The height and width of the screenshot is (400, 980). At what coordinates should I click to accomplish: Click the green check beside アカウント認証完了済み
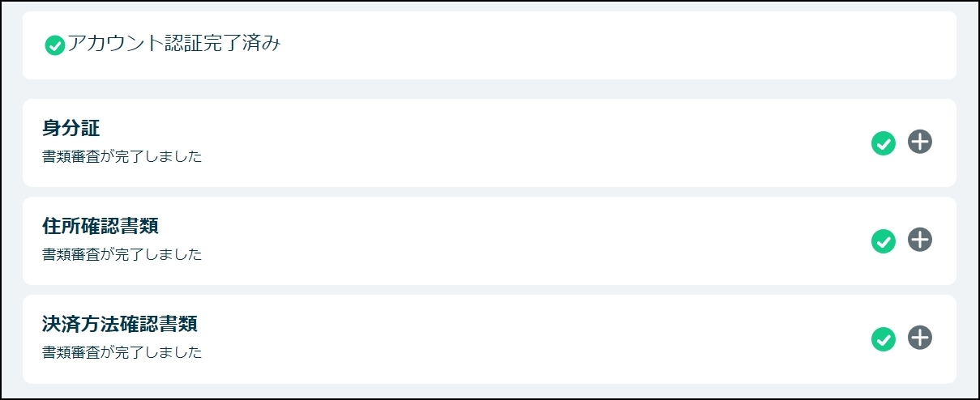point(55,46)
